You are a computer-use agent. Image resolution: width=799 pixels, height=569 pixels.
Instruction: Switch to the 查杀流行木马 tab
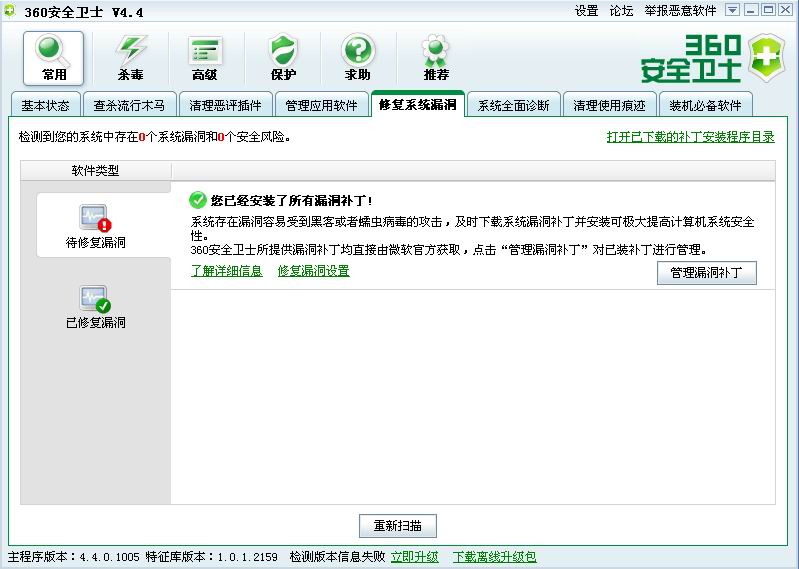tap(129, 105)
